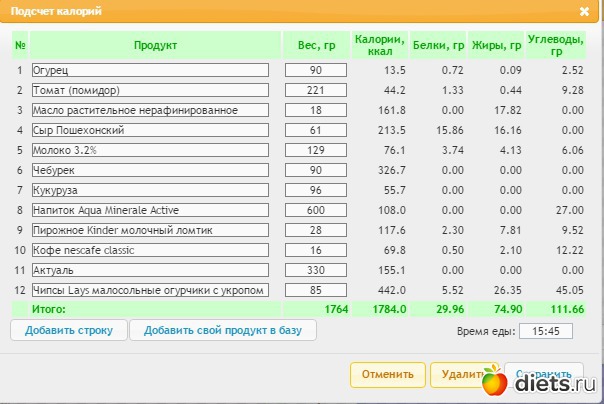This screenshot has width=604, height=404.
Task: Edit weight field showing 600
Action: tap(315, 210)
